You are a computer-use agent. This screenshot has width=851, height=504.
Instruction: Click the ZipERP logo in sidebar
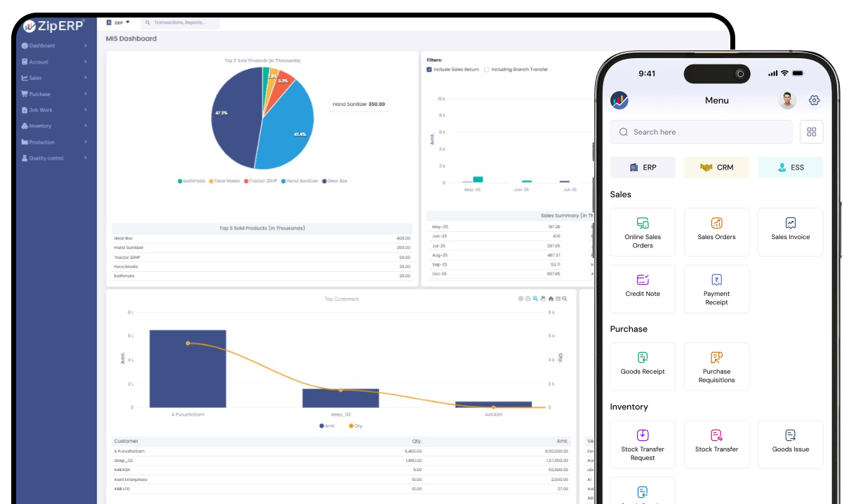tap(53, 26)
